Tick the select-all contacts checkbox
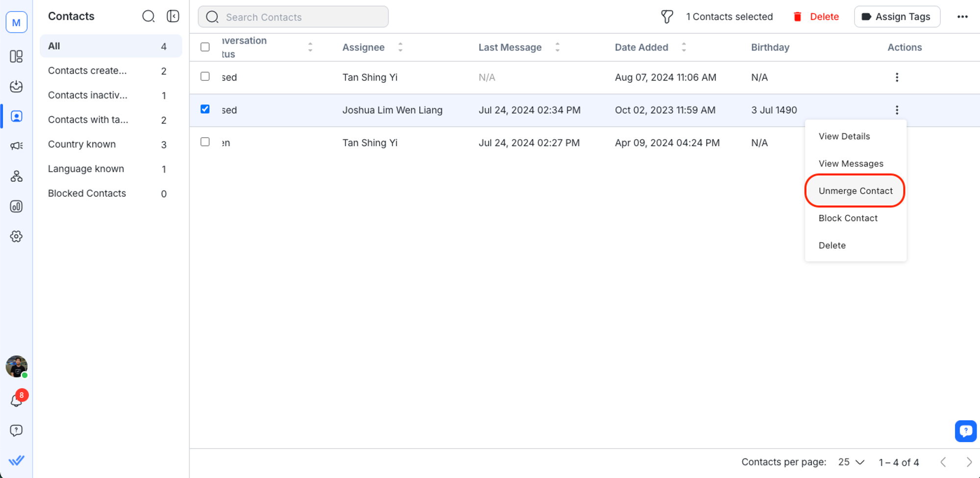 (205, 47)
